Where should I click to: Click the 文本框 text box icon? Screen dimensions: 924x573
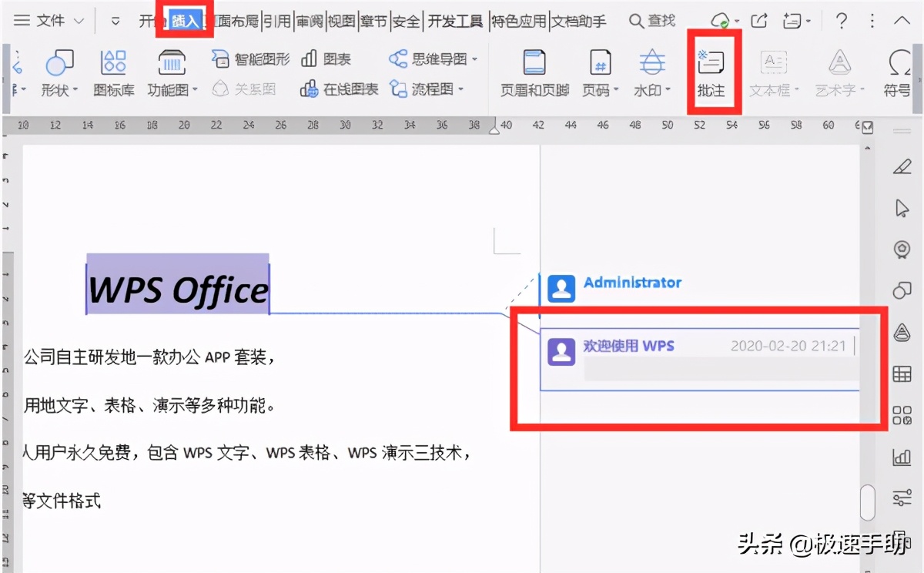tap(774, 62)
